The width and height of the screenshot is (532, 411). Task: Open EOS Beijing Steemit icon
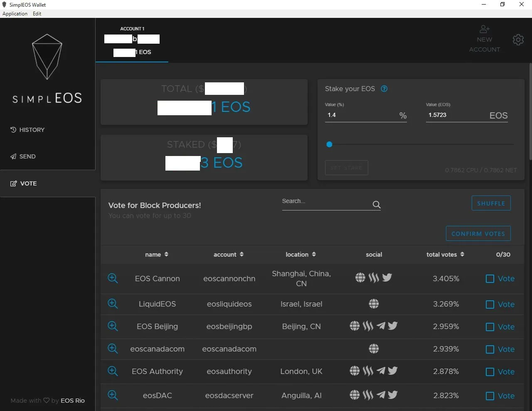point(368,326)
